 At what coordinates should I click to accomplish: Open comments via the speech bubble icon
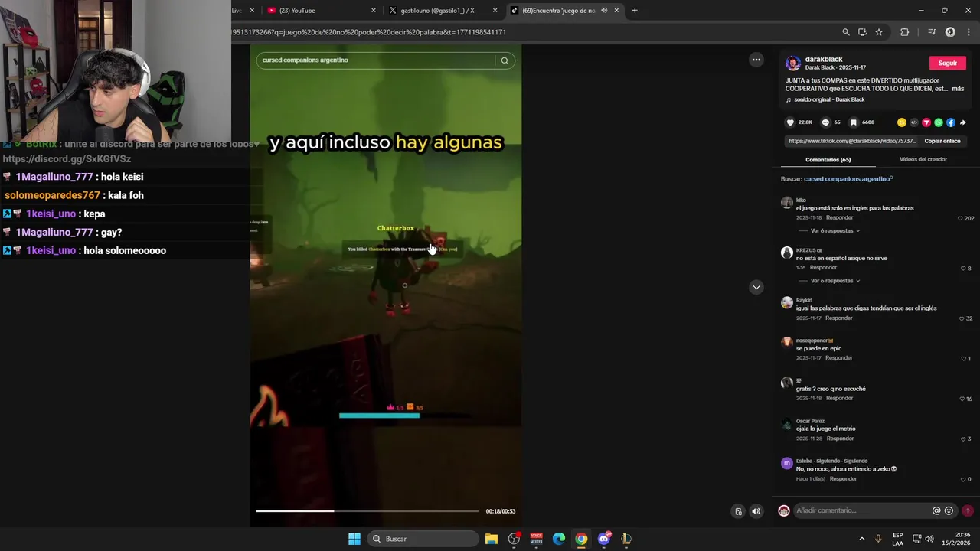[825, 122]
